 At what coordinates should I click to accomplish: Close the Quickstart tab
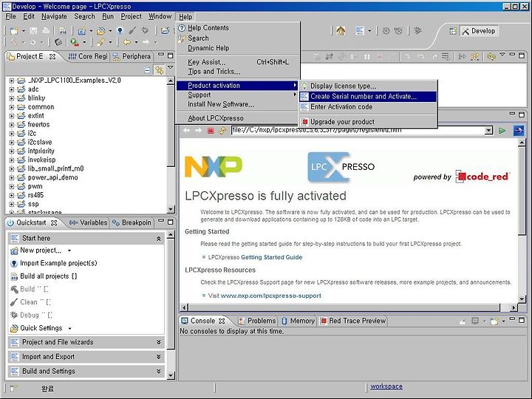pos(54,223)
